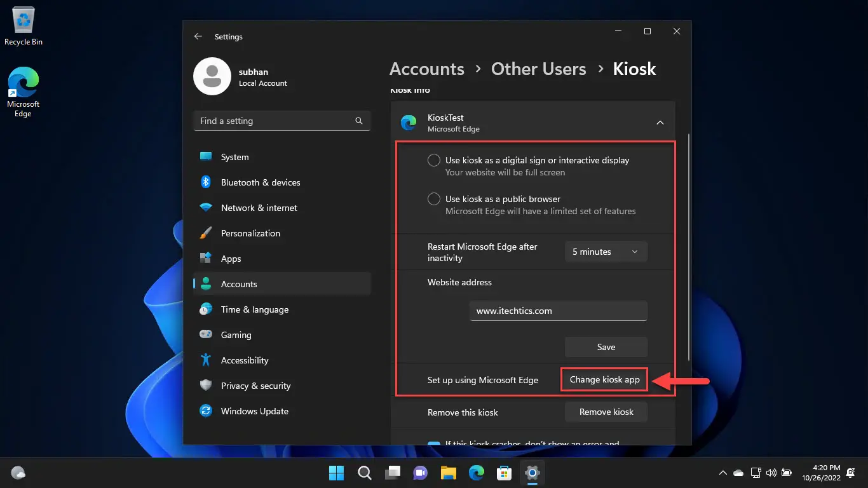
Task: Open Bluetooth & devices category
Action: click(x=282, y=182)
